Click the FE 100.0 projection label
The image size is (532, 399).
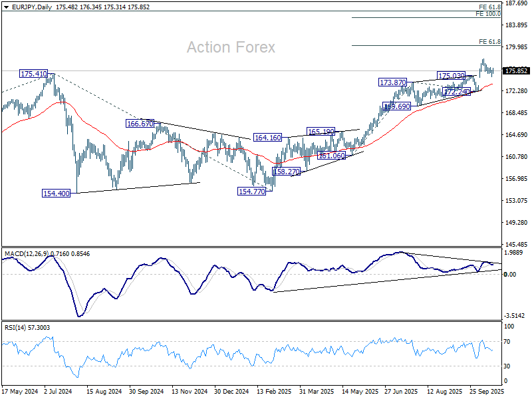(489, 13)
